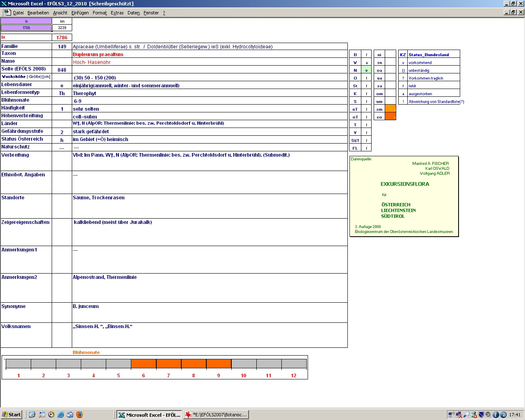Open the Format menu

coord(100,13)
